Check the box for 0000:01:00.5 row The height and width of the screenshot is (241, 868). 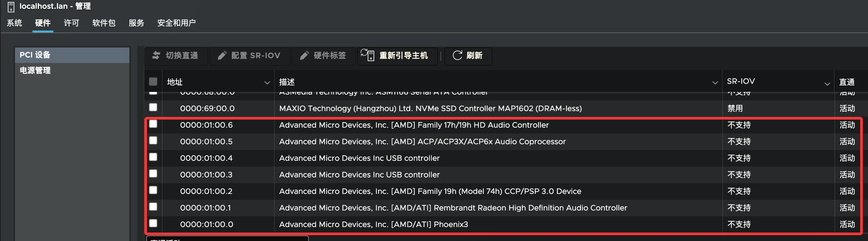[153, 140]
